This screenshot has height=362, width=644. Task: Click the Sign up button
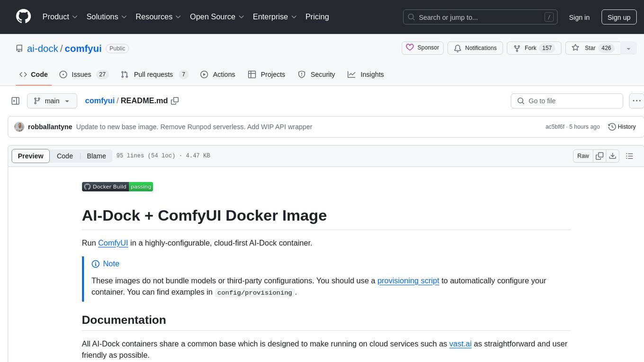[619, 17]
